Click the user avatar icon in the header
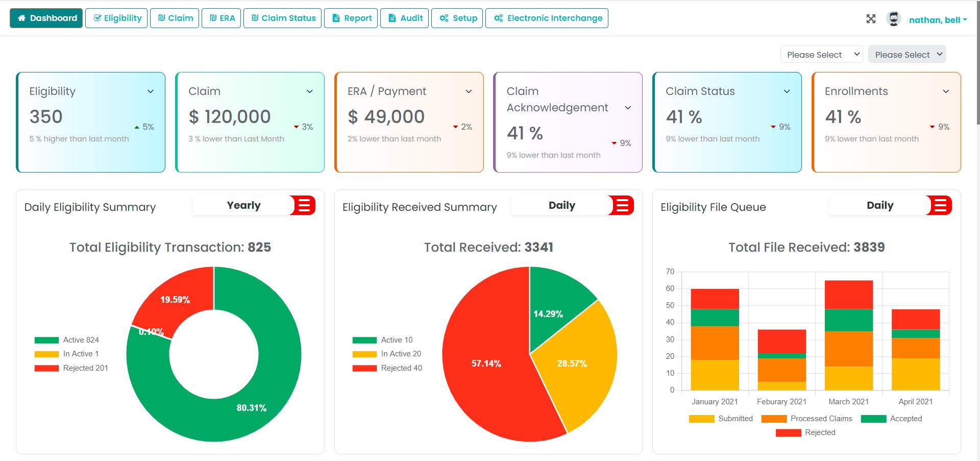 click(x=893, y=19)
